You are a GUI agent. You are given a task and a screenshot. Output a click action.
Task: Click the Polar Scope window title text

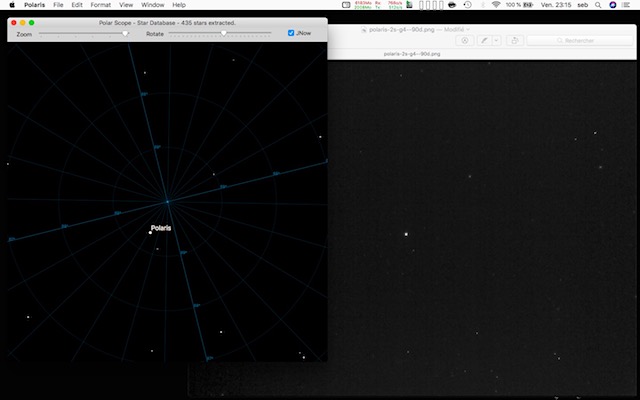point(167,23)
